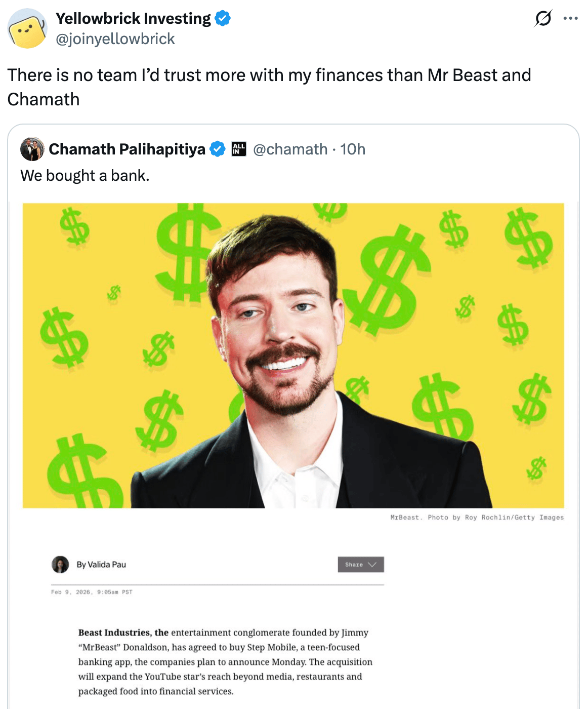Open the 10h timestamp link
588x709 pixels.
pos(353,149)
